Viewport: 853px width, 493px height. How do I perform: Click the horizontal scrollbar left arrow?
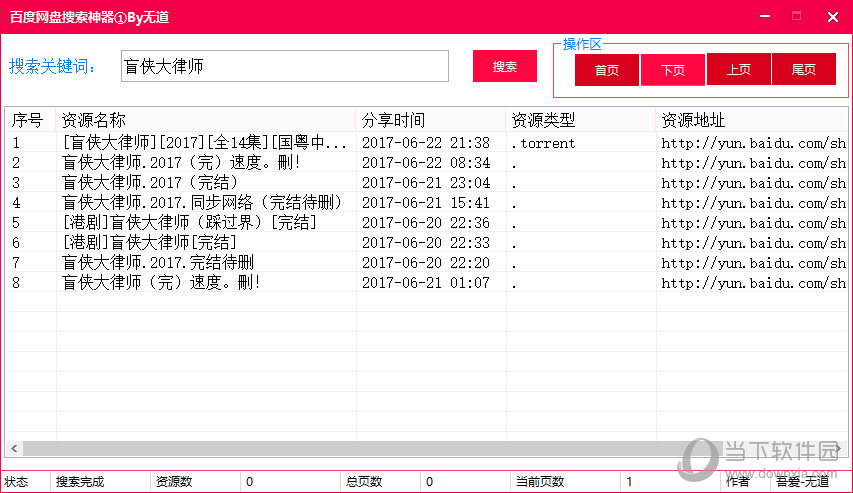coord(14,448)
